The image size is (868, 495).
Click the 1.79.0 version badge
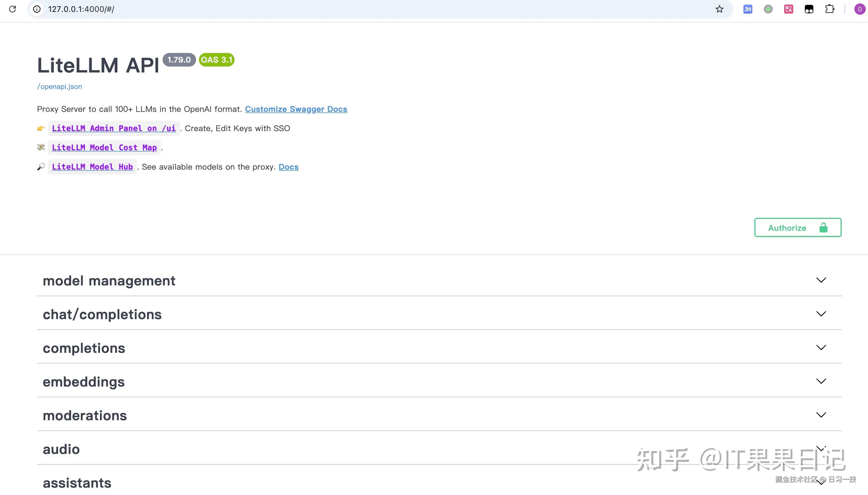click(179, 59)
